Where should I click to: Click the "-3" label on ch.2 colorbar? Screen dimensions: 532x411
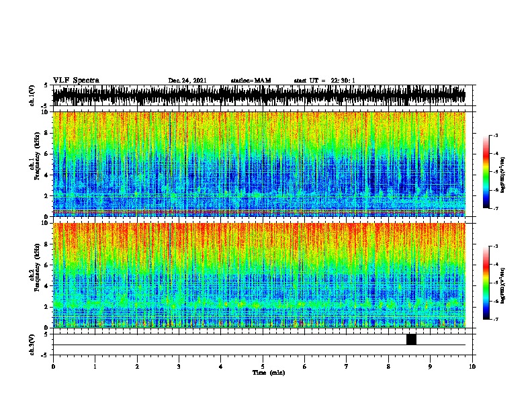[x=495, y=246]
